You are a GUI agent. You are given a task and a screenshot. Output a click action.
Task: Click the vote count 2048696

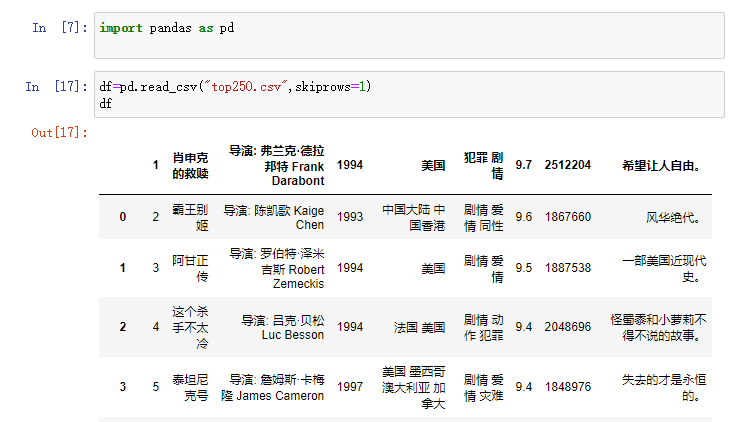point(568,327)
